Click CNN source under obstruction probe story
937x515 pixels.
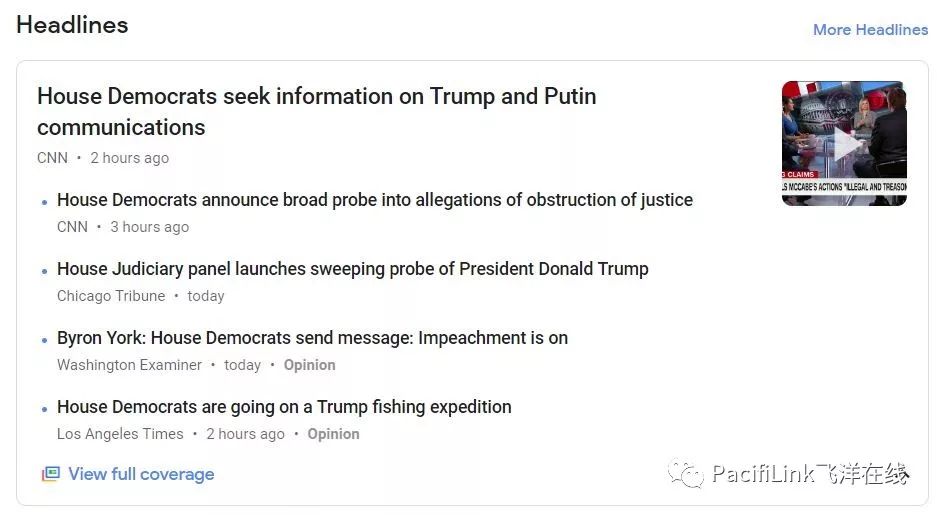(x=72, y=227)
